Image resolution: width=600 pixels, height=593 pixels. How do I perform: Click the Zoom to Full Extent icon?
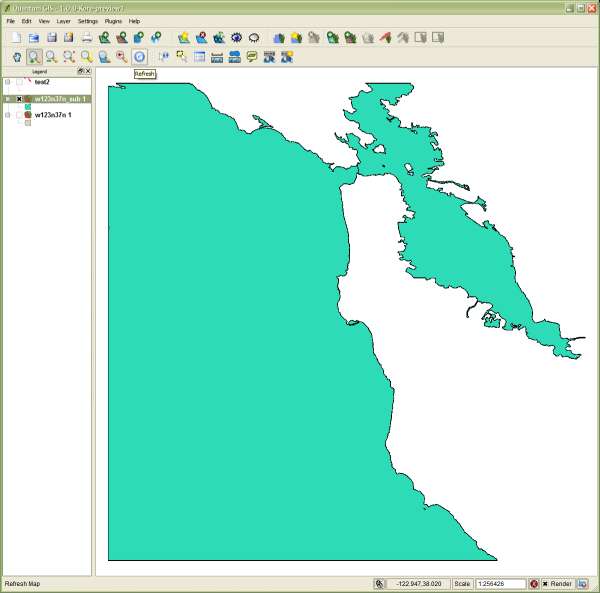click(69, 57)
